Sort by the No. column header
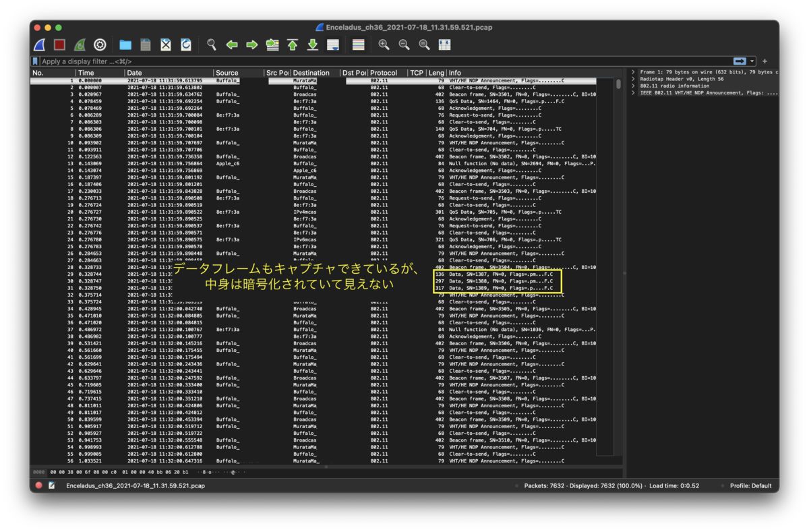Screen dimensions: 809x532 [53, 73]
